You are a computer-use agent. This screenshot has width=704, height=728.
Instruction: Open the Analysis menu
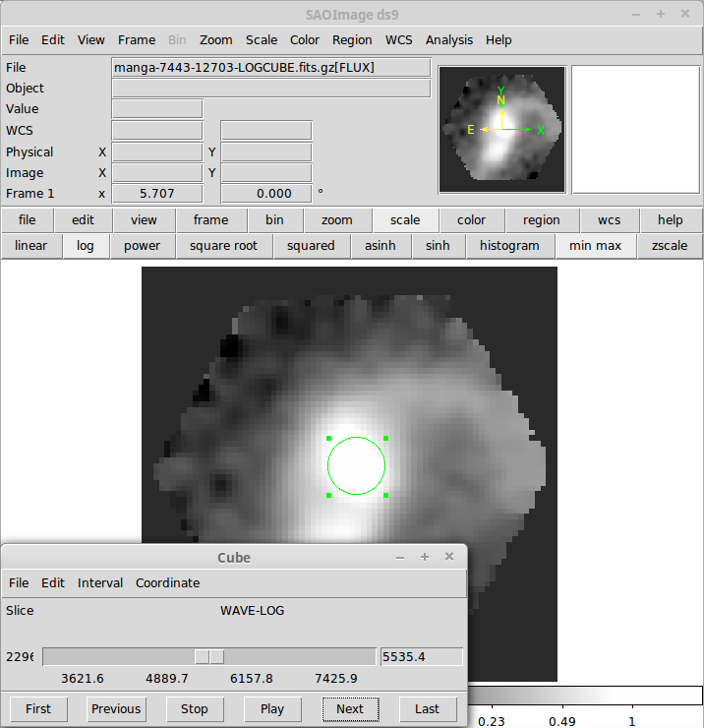[x=448, y=40]
